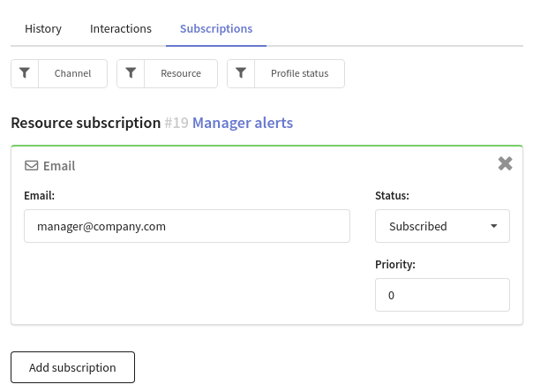Open the Manager alerts resource link
The width and height of the screenshot is (533, 392).
(x=243, y=123)
